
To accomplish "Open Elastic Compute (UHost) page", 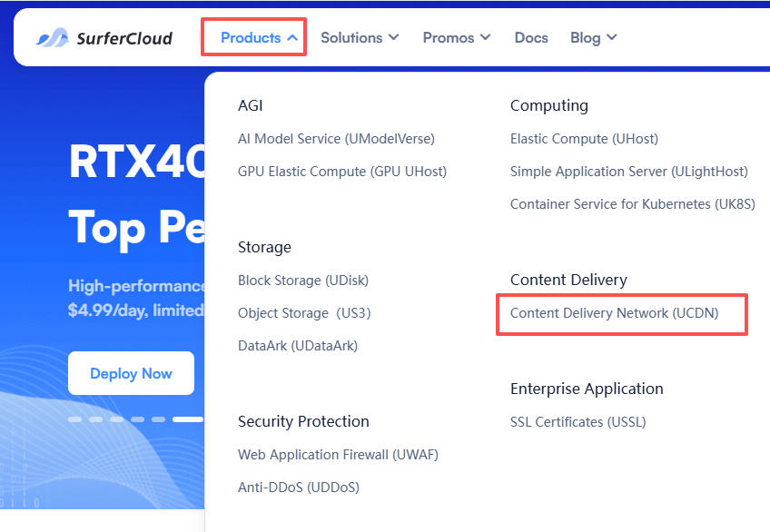I will (x=584, y=139).
